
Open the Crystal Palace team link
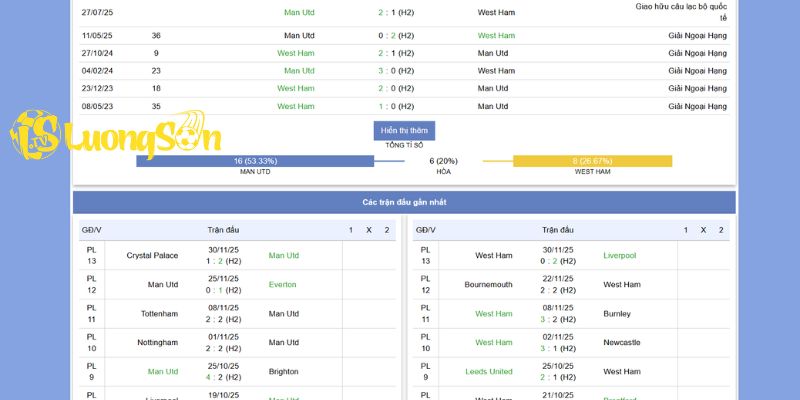click(152, 255)
